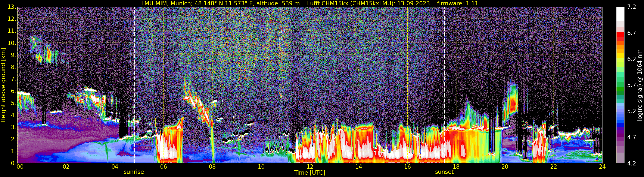This screenshot has height=177, width=644.
Task: Click the height tick label 8.
Action: [x=13, y=67]
